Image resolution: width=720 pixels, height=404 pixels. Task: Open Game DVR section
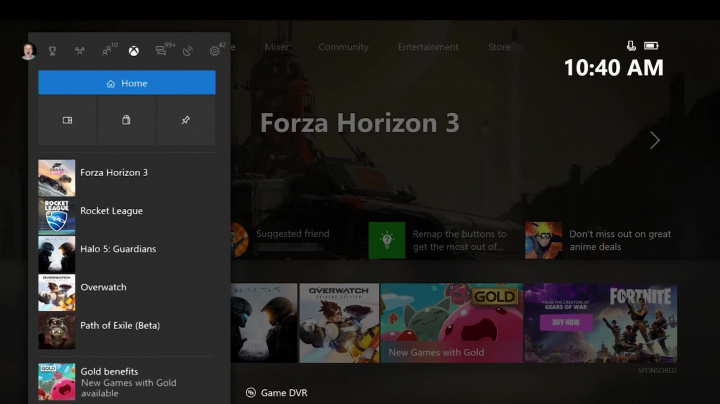pos(277,393)
